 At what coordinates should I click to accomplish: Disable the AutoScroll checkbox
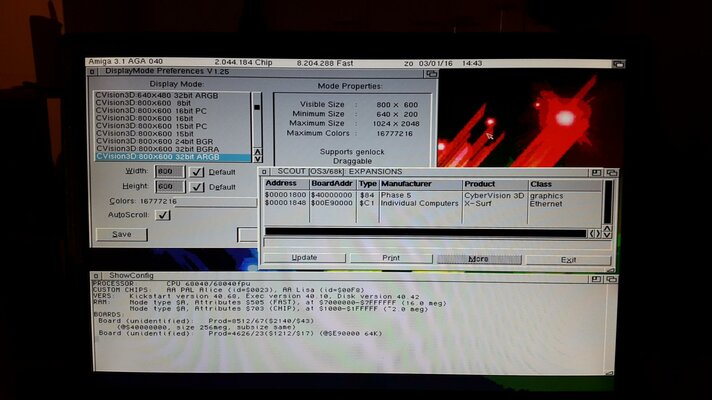click(x=164, y=214)
